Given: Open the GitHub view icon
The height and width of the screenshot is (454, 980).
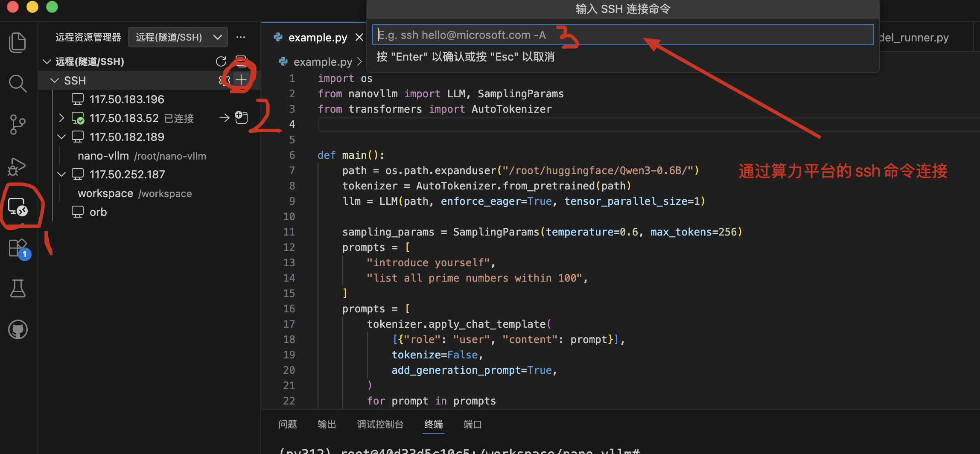Looking at the screenshot, I should coord(17,330).
